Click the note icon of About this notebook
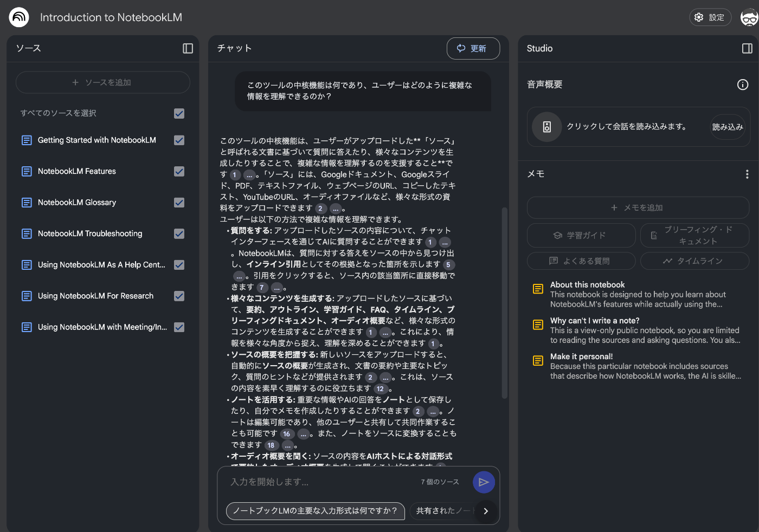The image size is (759, 532). click(538, 289)
